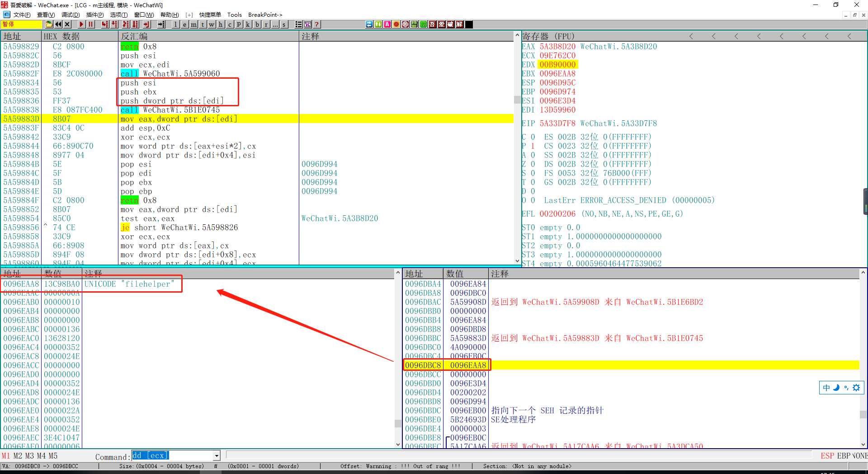Viewport: 868px width, 474px height.
Task: Click the Step over toolbar icon
Action: coord(114,24)
